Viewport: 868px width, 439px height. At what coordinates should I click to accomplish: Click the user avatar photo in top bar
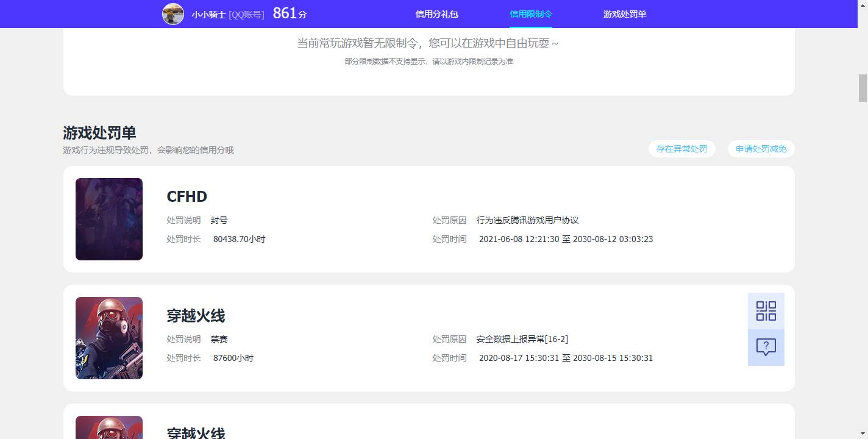173,13
